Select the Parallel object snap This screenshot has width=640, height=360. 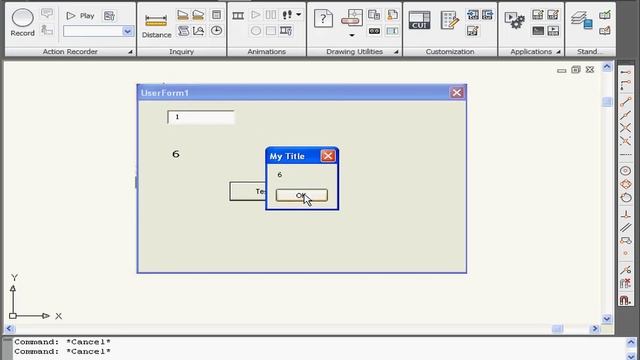[x=625, y=227]
